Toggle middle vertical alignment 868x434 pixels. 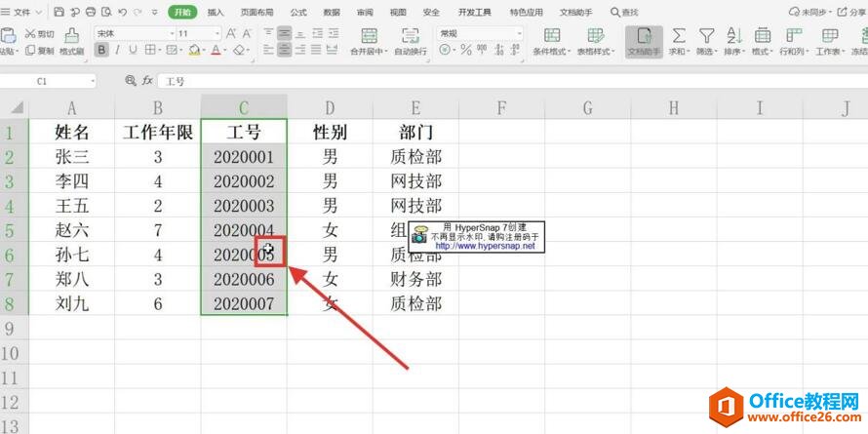(284, 34)
